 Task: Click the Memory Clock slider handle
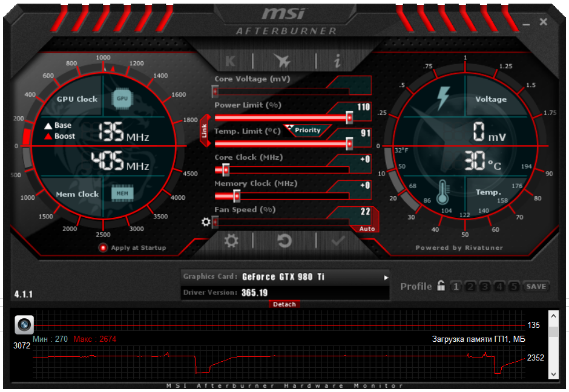click(237, 196)
